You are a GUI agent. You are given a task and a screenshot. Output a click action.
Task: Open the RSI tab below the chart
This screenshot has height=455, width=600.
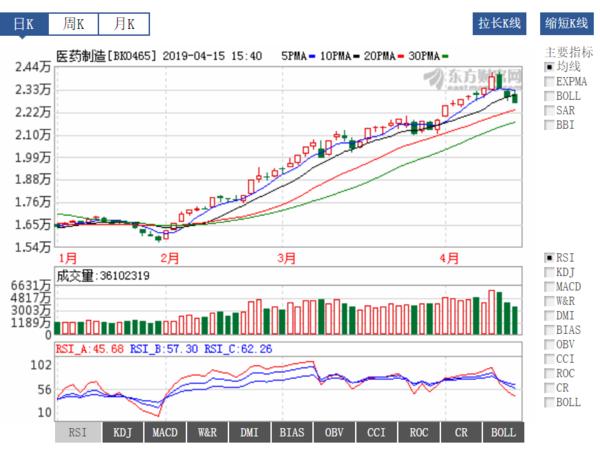pyautogui.click(x=78, y=432)
